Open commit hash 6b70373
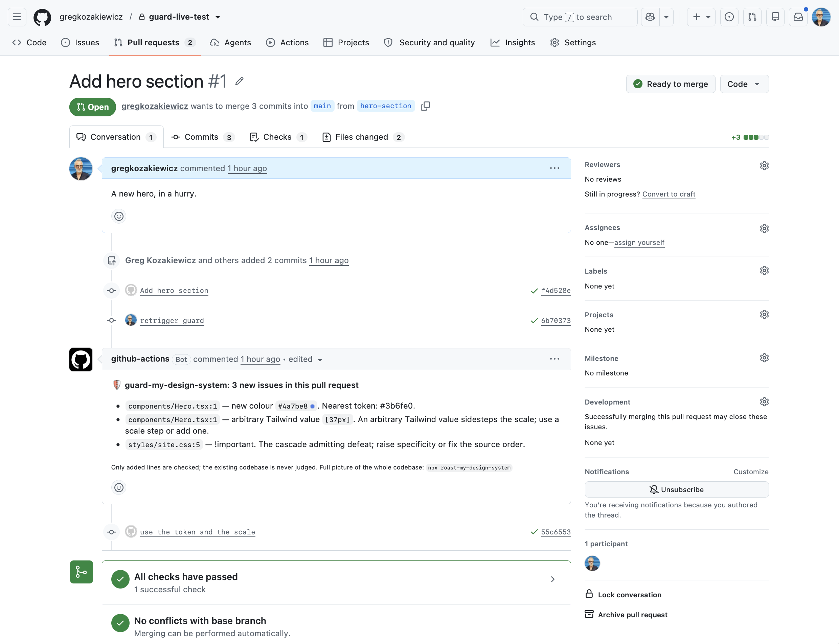This screenshot has width=839, height=644. click(555, 320)
